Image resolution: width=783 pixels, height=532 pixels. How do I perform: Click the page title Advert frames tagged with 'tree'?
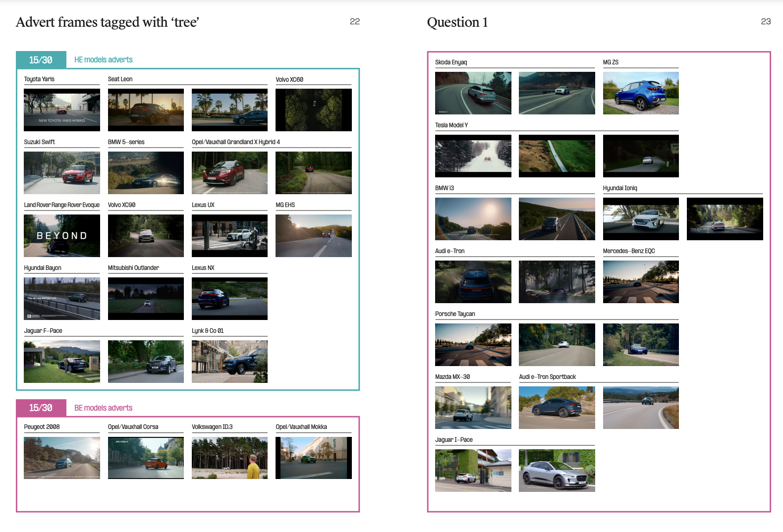pyautogui.click(x=108, y=22)
